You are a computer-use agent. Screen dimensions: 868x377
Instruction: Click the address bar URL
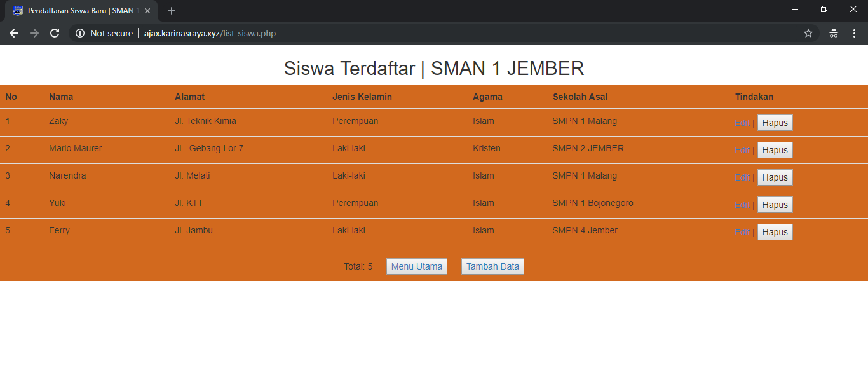tap(210, 33)
